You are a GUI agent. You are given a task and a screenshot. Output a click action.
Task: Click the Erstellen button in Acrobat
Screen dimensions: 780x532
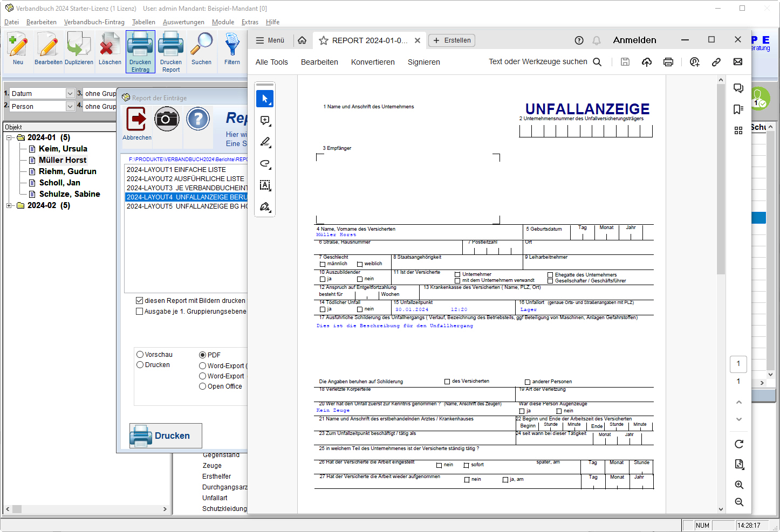tap(452, 40)
